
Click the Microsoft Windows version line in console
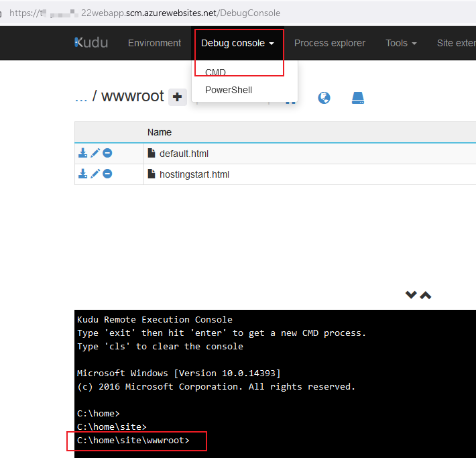pyautogui.click(x=179, y=374)
